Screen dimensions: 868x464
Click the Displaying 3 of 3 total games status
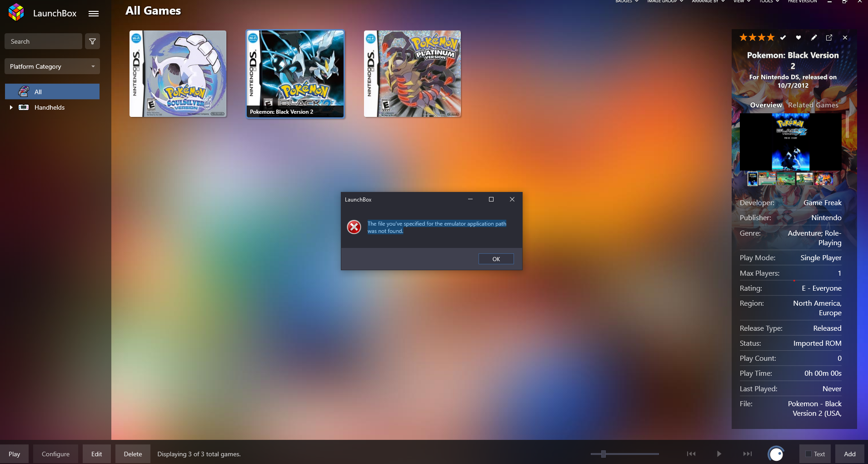coord(199,454)
